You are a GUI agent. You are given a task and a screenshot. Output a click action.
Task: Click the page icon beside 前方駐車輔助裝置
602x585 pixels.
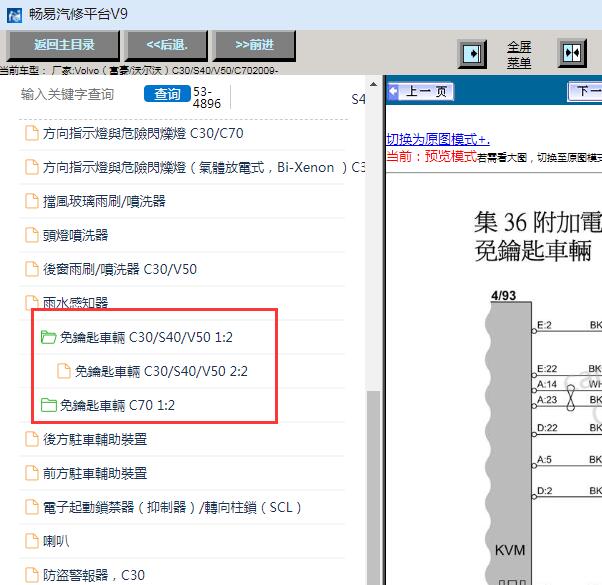point(32,473)
